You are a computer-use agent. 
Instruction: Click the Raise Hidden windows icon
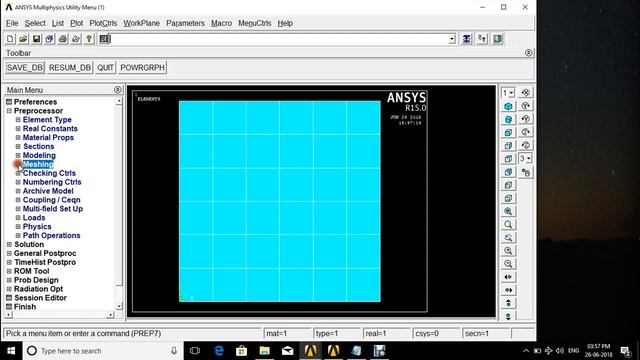click(467, 39)
